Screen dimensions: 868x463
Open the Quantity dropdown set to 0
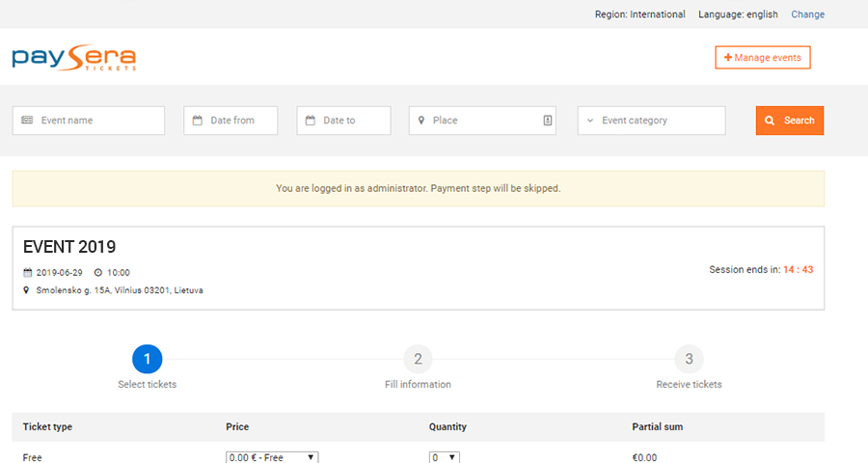[445, 457]
